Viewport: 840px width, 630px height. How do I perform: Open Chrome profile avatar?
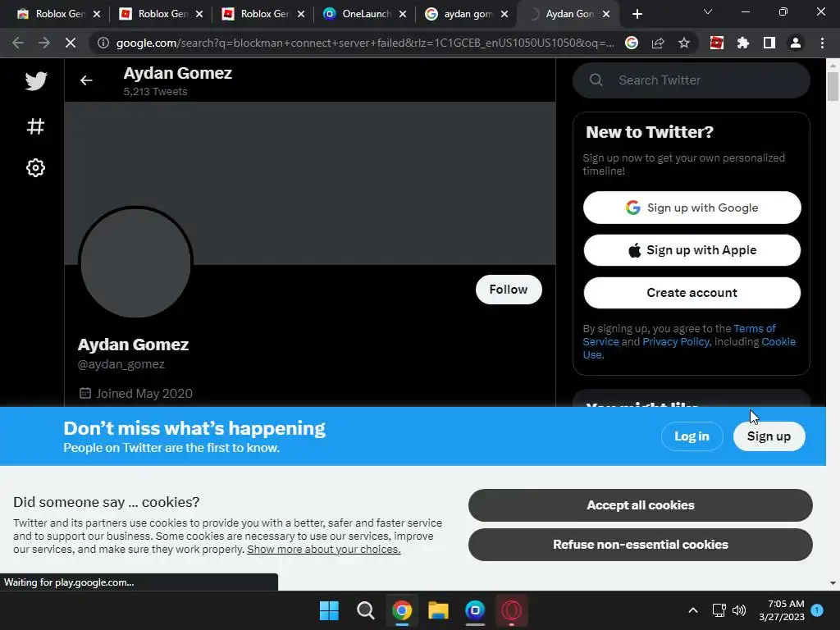pos(796,43)
